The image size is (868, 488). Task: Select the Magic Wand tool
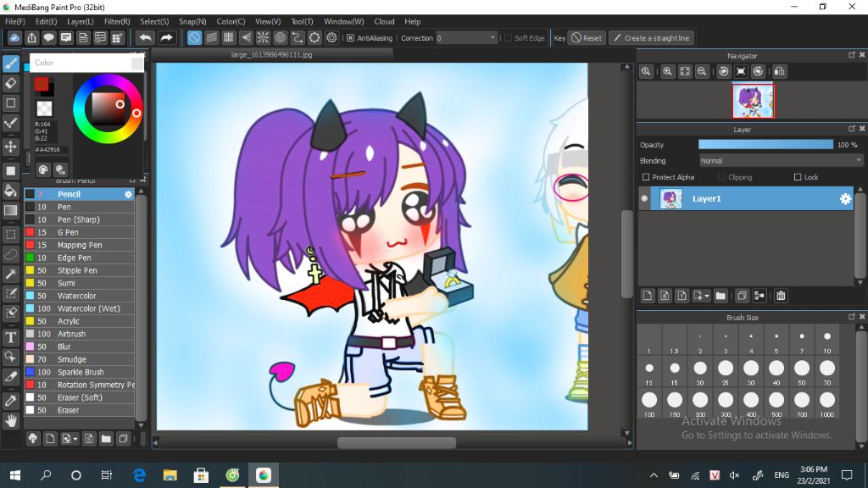pos(10,274)
